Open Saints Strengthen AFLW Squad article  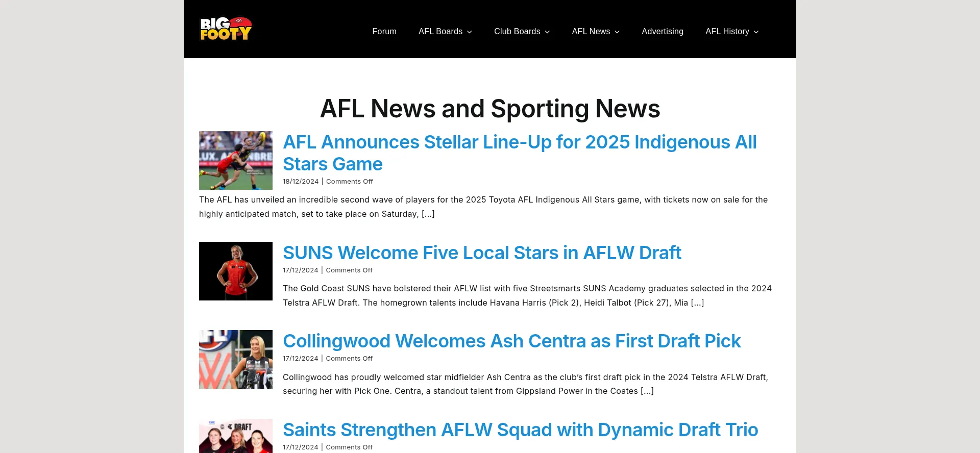[x=521, y=430]
